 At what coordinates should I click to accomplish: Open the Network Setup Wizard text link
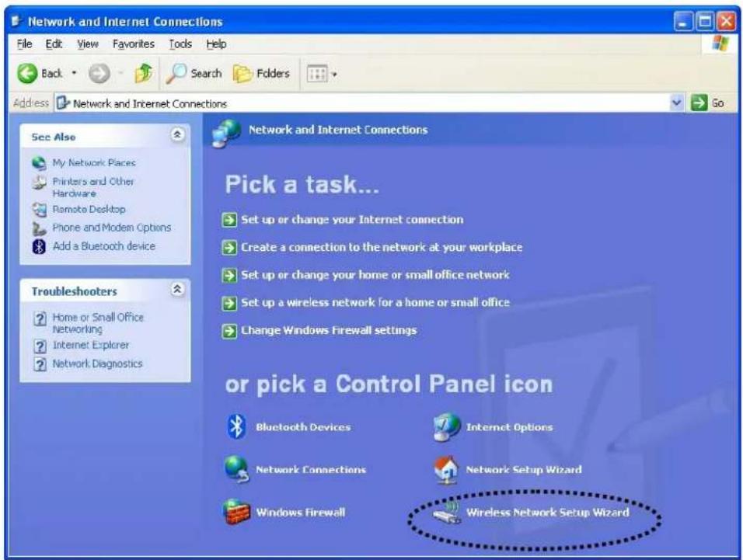(x=524, y=470)
